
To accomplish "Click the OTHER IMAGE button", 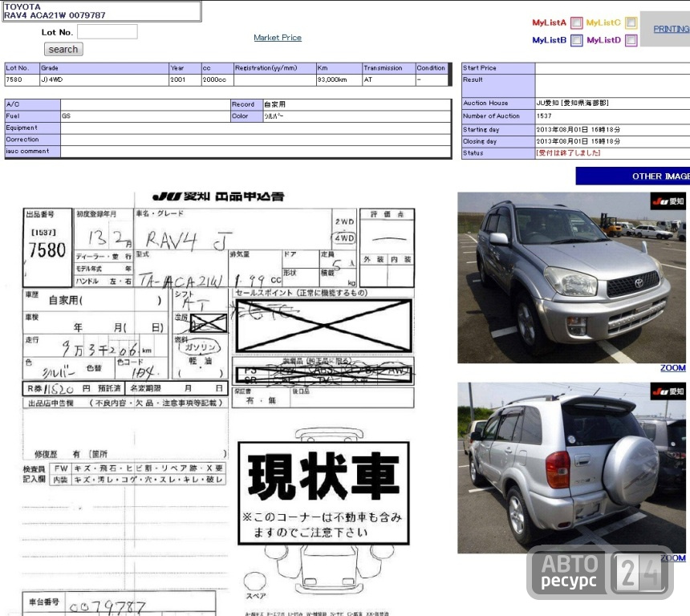I will 633,176.
